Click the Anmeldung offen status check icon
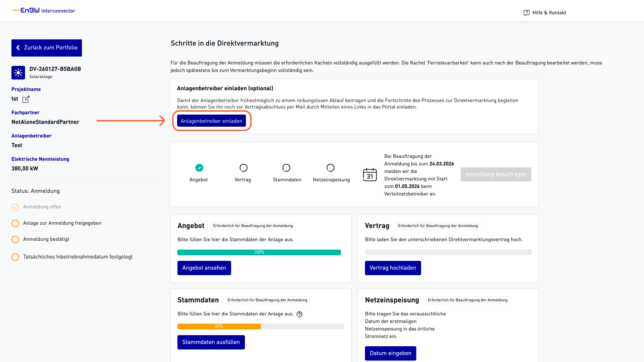Screen dimensions: 644x362 click(x=15, y=207)
